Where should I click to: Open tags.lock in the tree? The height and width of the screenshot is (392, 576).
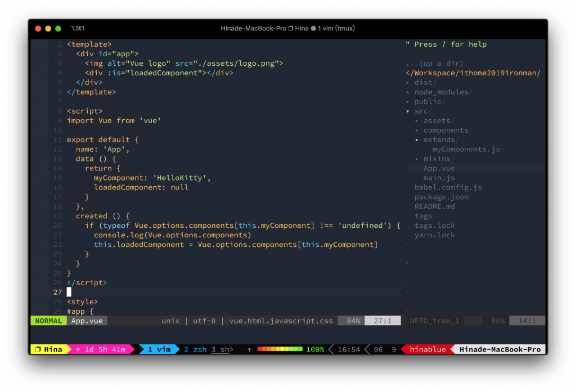(x=435, y=226)
